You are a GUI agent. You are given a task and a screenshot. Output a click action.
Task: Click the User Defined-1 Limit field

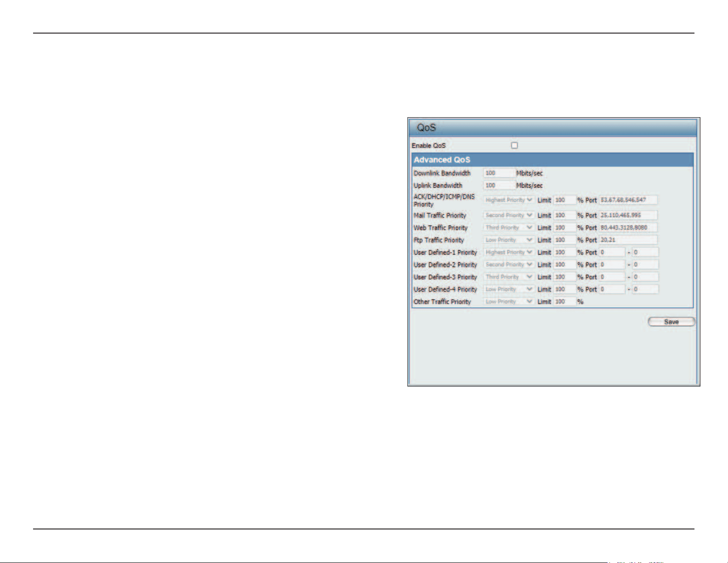pos(564,252)
